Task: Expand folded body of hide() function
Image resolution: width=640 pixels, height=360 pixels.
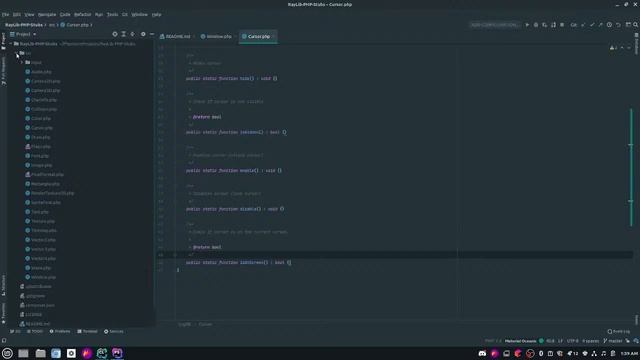Action: pos(275,78)
